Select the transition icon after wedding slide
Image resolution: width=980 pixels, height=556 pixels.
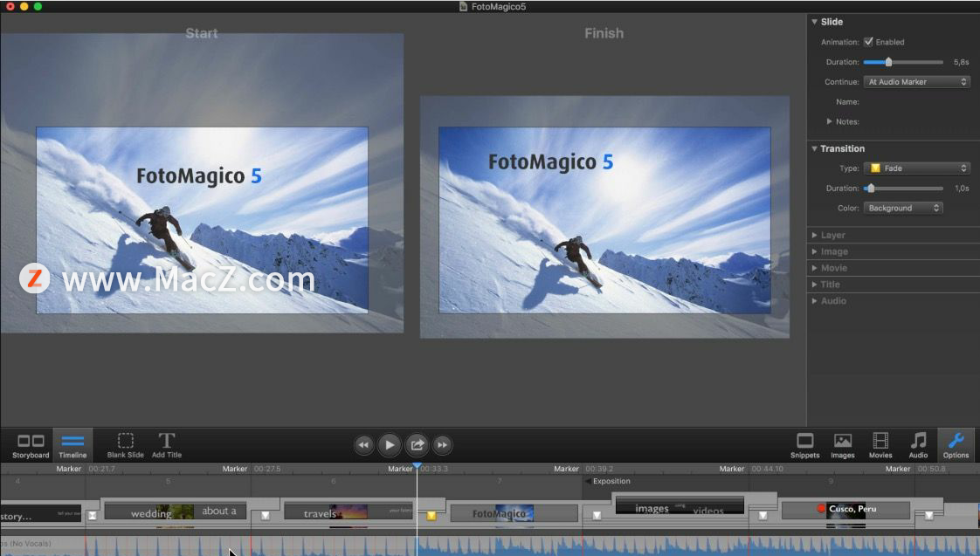[266, 515]
